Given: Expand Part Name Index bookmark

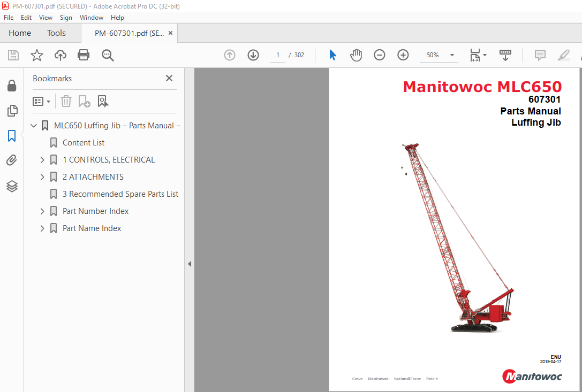Looking at the screenshot, I should pos(42,228).
